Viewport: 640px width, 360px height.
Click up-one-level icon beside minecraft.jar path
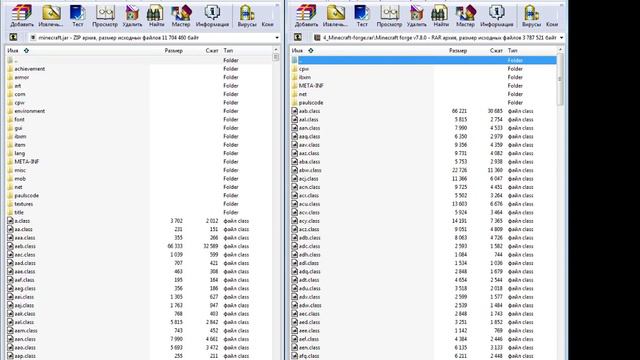click(x=13, y=38)
